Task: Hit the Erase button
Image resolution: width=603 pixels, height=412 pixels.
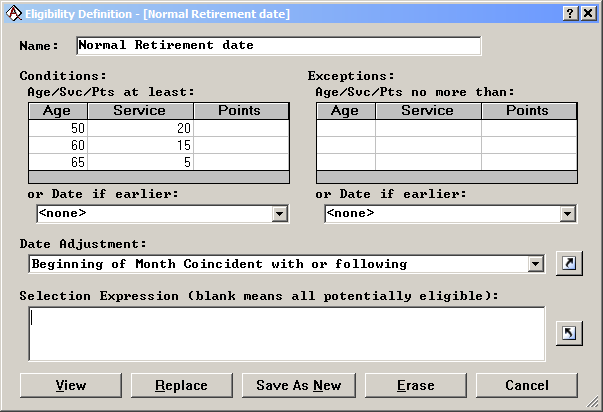Action: point(415,385)
